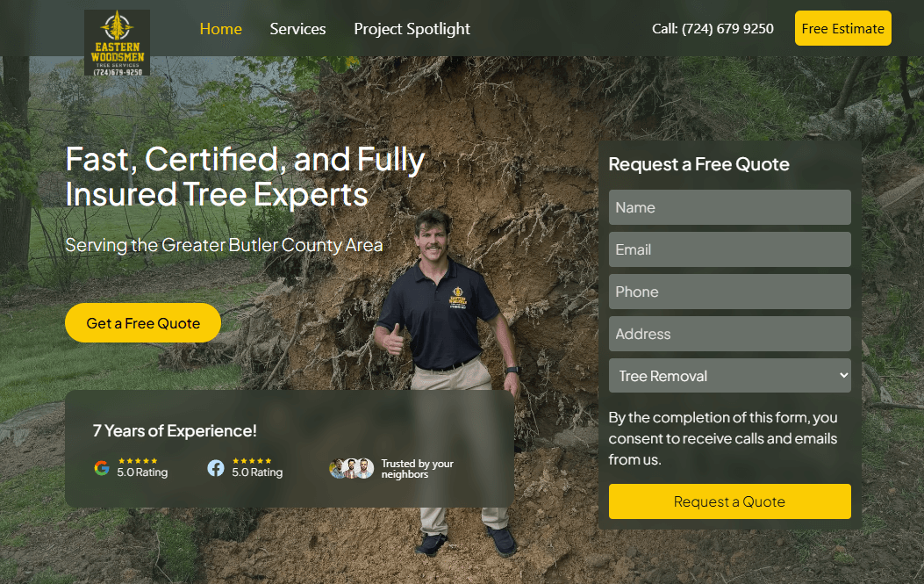Image resolution: width=924 pixels, height=584 pixels.
Task: Click the Free Estimate button
Action: [842, 27]
